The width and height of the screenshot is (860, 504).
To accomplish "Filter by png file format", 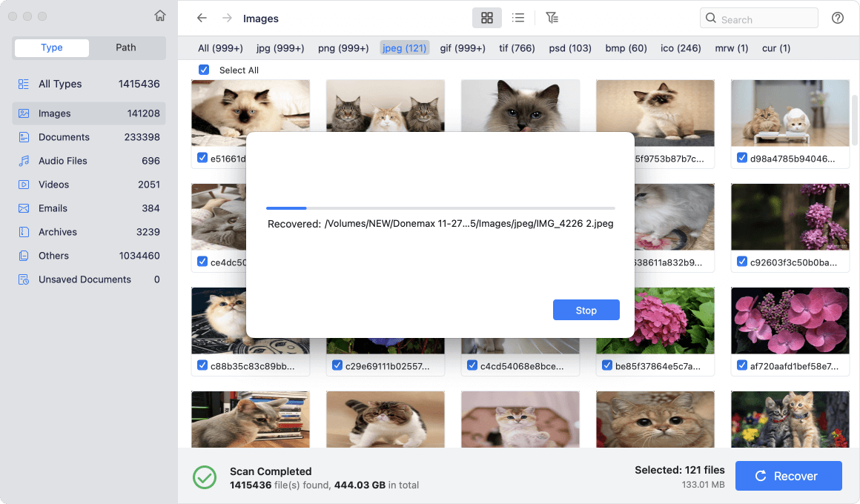I will click(x=343, y=48).
